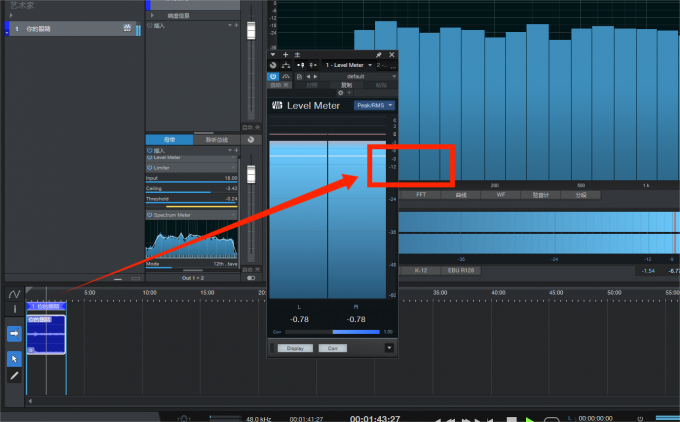This screenshot has width=680, height=422.
Task: Click the play button in transport
Action: (530, 418)
